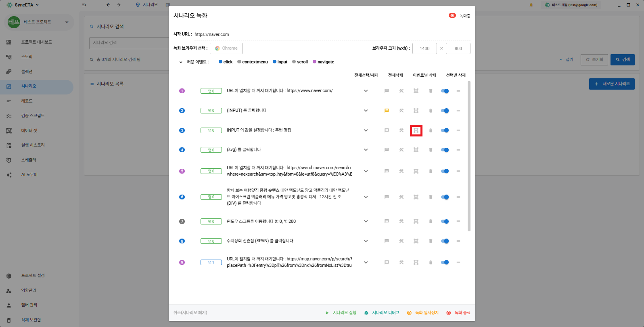Open 실행 히스토리 in the sidebar
The width and height of the screenshot is (644, 327).
[x=37, y=145]
